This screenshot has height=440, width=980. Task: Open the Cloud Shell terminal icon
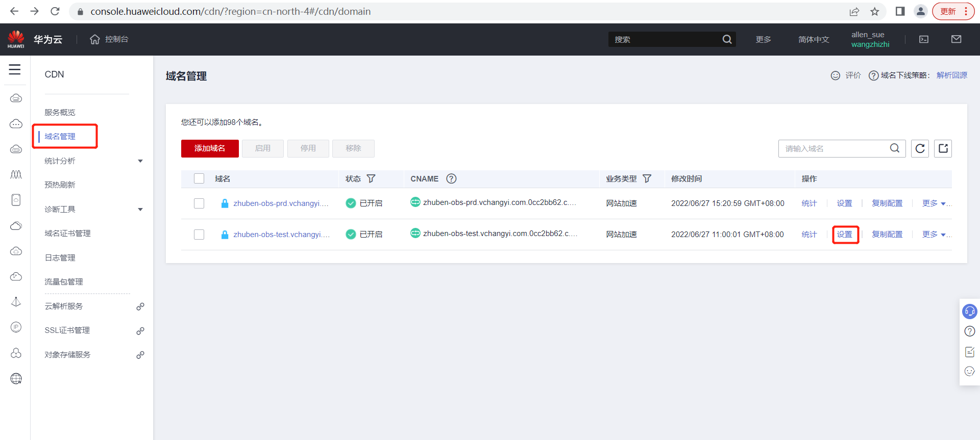pyautogui.click(x=924, y=39)
